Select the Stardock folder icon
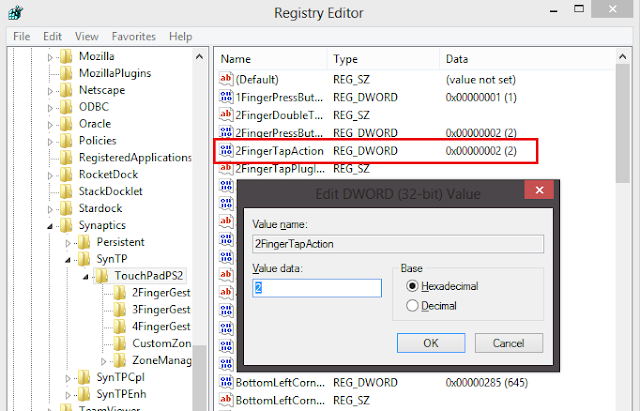 pos(66,209)
